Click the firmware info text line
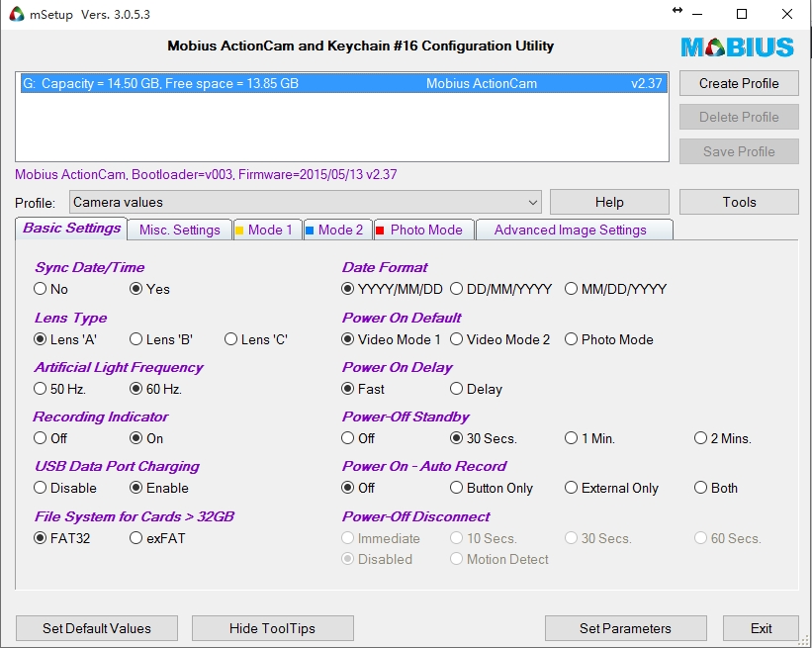Viewport: 812px width, 648px height. click(206, 174)
